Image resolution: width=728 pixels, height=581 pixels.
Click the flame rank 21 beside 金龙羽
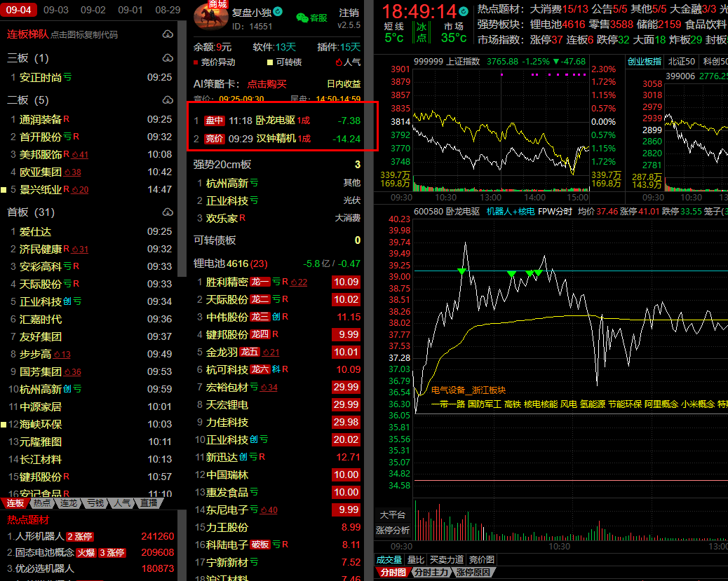271,353
